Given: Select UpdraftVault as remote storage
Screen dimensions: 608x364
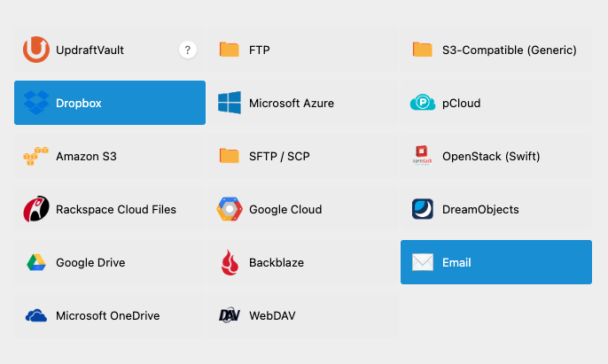Looking at the screenshot, I should point(90,50).
